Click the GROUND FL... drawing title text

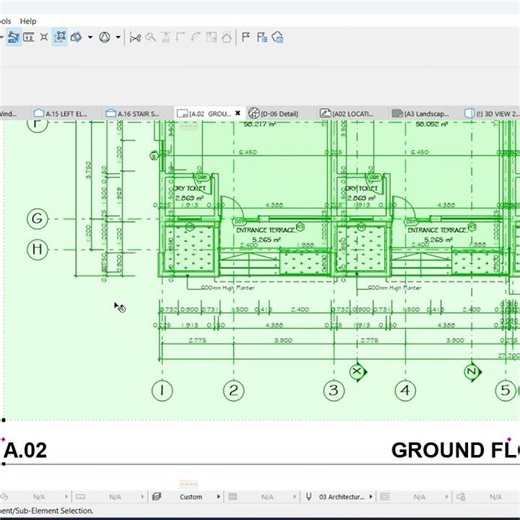pyautogui.click(x=455, y=450)
